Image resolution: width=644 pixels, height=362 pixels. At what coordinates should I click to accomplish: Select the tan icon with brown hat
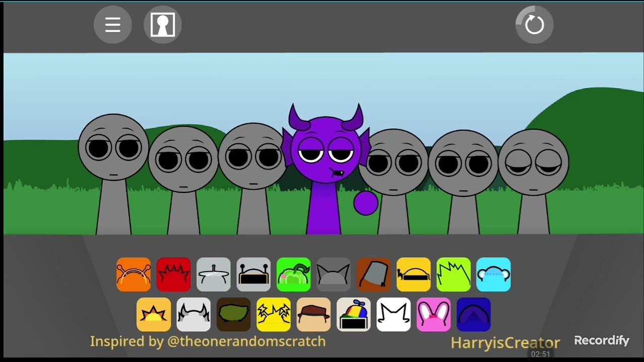(313, 315)
